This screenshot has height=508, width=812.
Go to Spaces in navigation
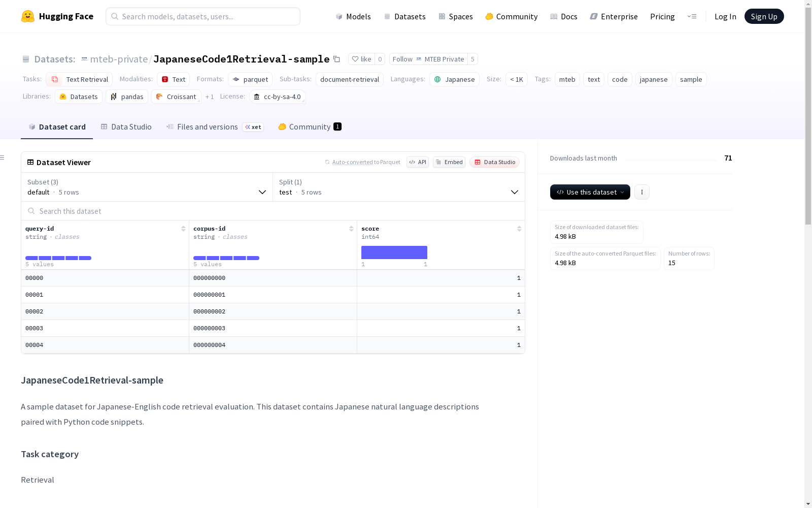(455, 16)
